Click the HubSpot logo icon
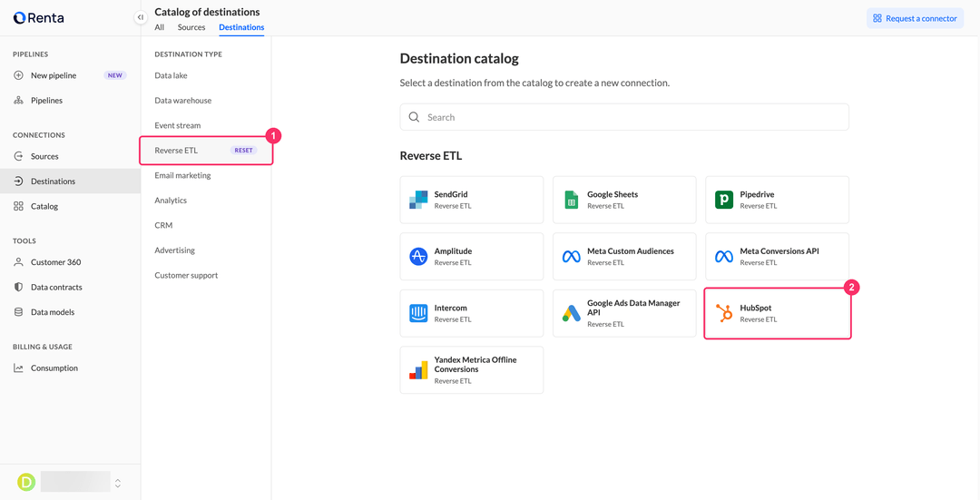Viewport: 980px width, 500px height. tap(724, 313)
